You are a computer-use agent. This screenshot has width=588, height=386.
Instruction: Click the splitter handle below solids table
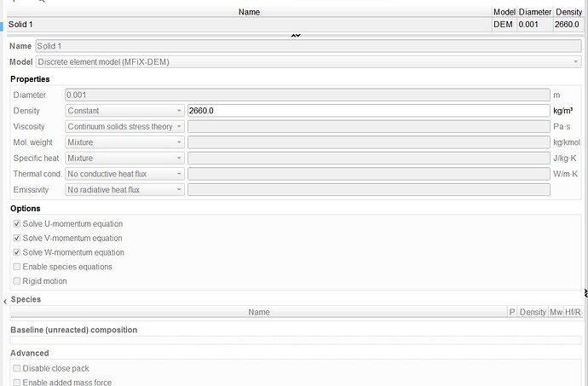tap(296, 35)
